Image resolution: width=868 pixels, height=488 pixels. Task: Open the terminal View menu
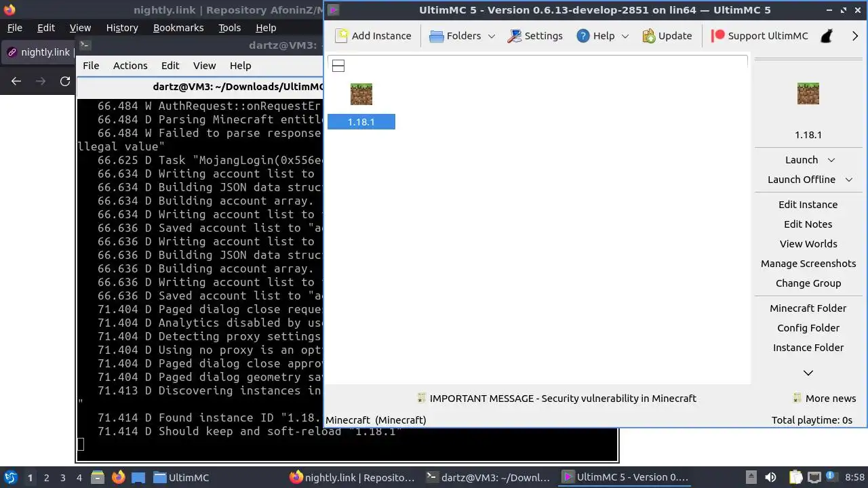pos(204,66)
